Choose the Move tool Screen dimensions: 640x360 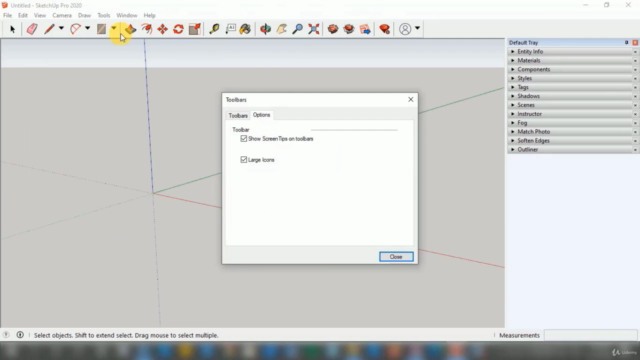162,29
